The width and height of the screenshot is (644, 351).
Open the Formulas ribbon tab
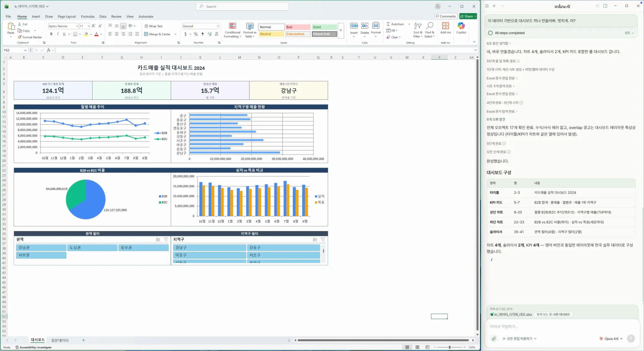[88, 17]
